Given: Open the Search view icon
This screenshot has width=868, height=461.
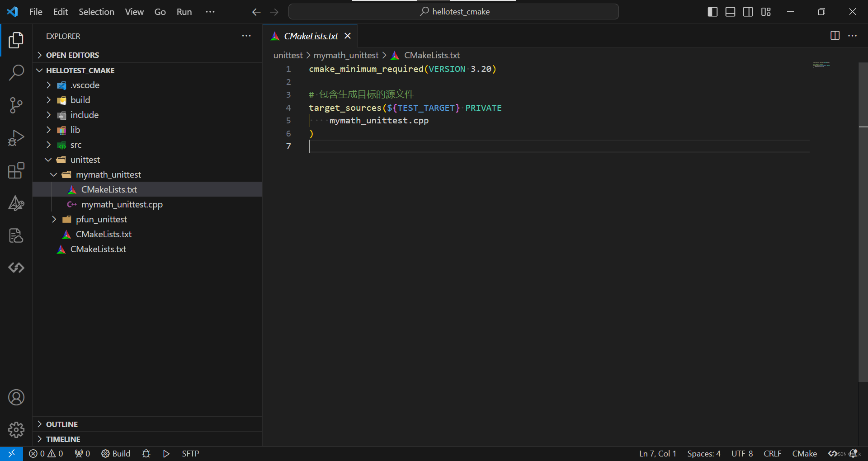Looking at the screenshot, I should (16, 72).
